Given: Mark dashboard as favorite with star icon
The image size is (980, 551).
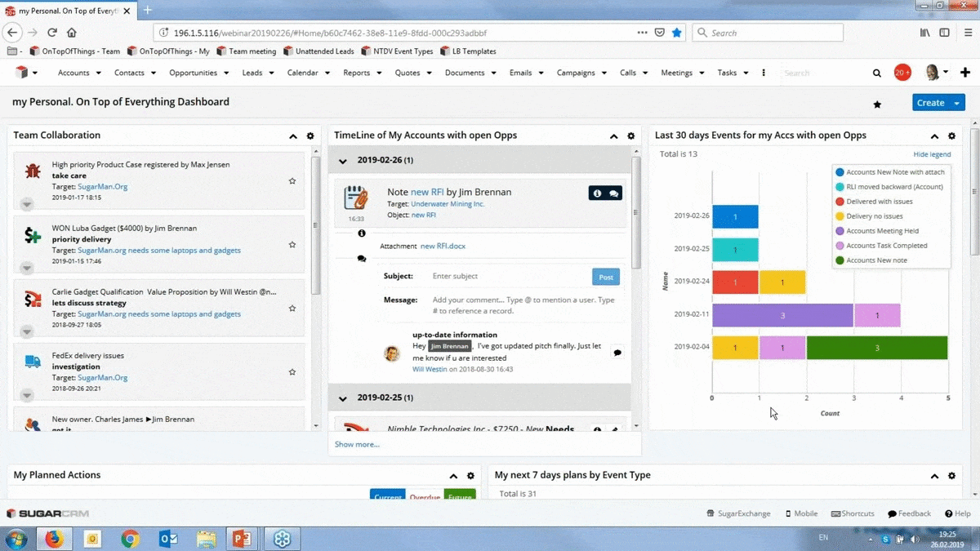Looking at the screenshot, I should (877, 104).
